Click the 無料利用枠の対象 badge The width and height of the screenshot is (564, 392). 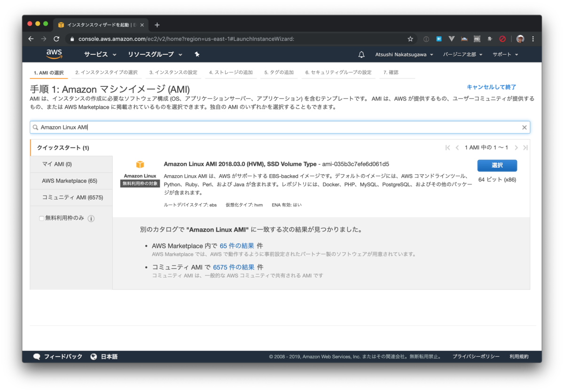[140, 184]
